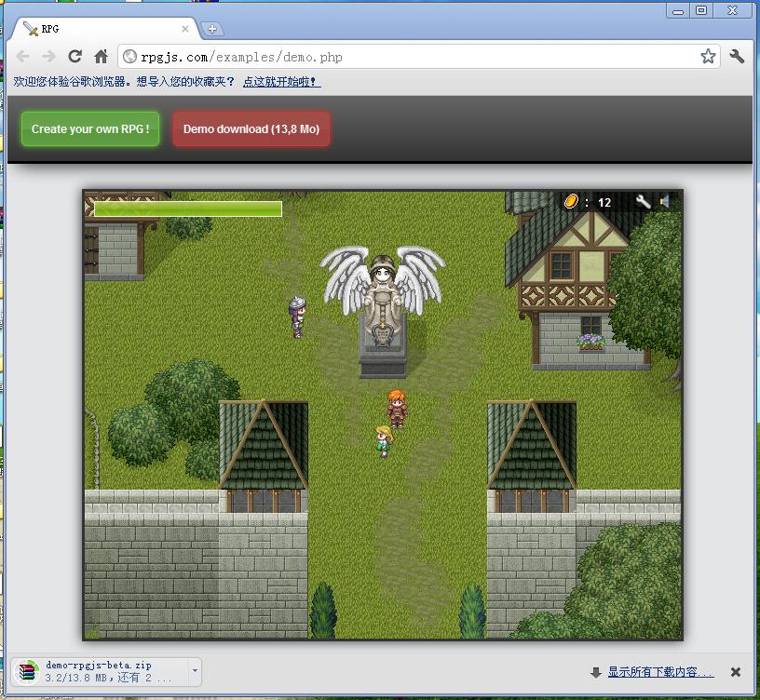This screenshot has width=760, height=700.
Task: Reload the rpgjs demo page
Action: point(75,56)
